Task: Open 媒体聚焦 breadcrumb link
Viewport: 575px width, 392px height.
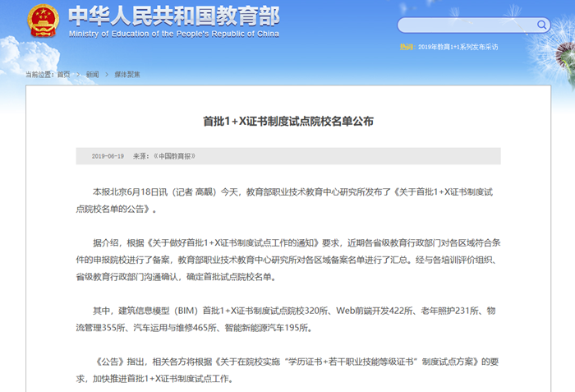Action: (127, 75)
